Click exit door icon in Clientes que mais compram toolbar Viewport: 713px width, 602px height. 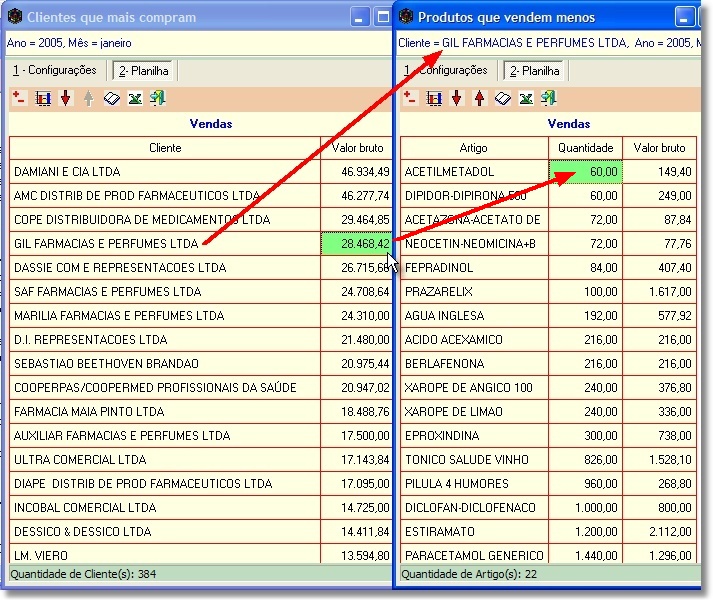[x=158, y=98]
